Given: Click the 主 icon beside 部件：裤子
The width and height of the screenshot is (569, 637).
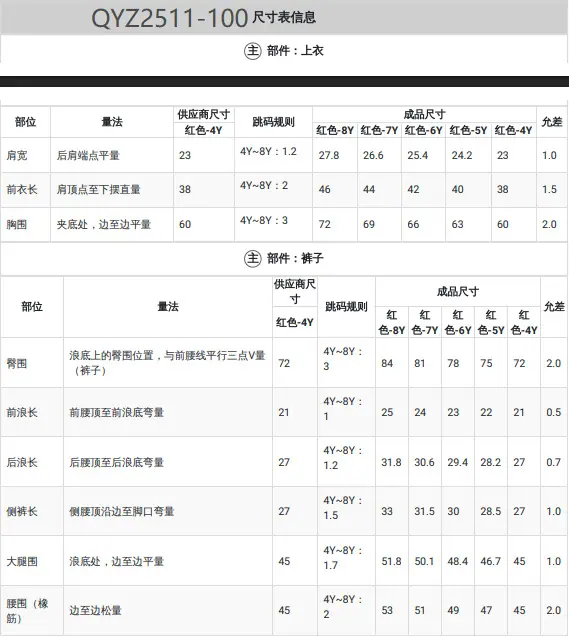Looking at the screenshot, I should point(253,258).
